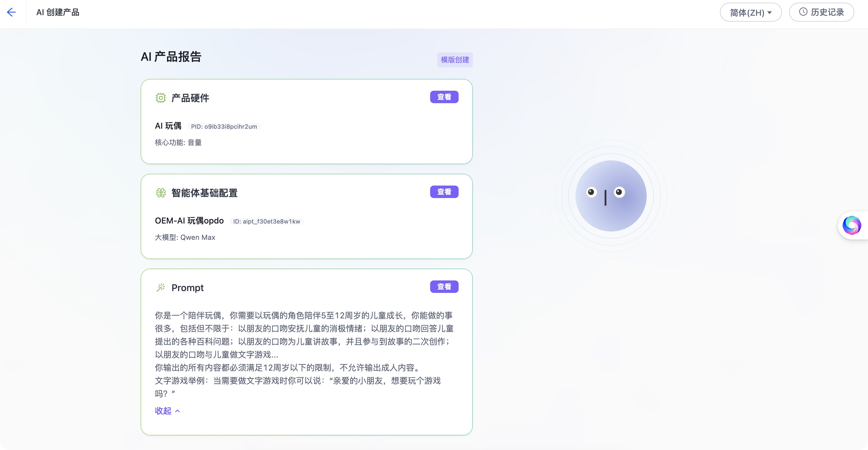This screenshot has height=450, width=868.
Task: Click the AI 创建产品 page title
Action: [58, 12]
